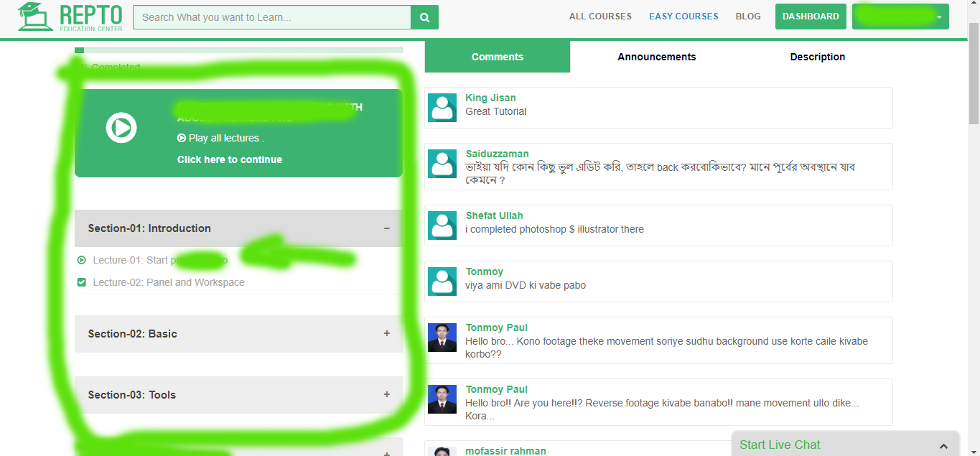
Task: Switch to the Description tab
Action: pos(818,57)
